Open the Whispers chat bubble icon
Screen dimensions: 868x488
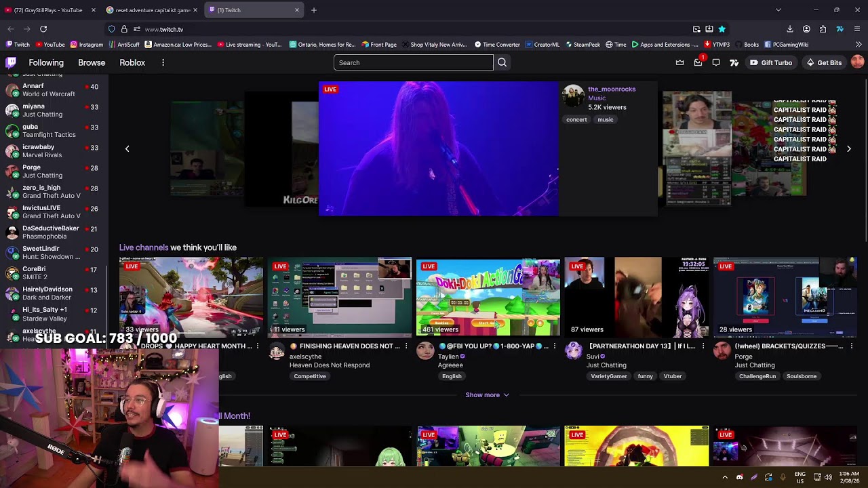(x=716, y=62)
